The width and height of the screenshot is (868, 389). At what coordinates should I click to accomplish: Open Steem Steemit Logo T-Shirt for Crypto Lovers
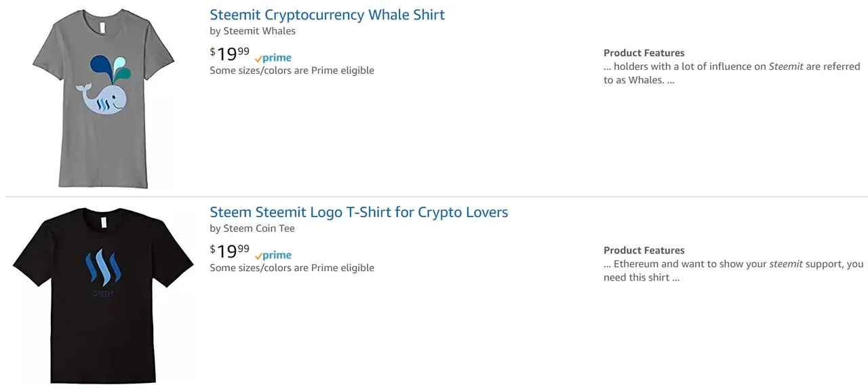point(359,212)
